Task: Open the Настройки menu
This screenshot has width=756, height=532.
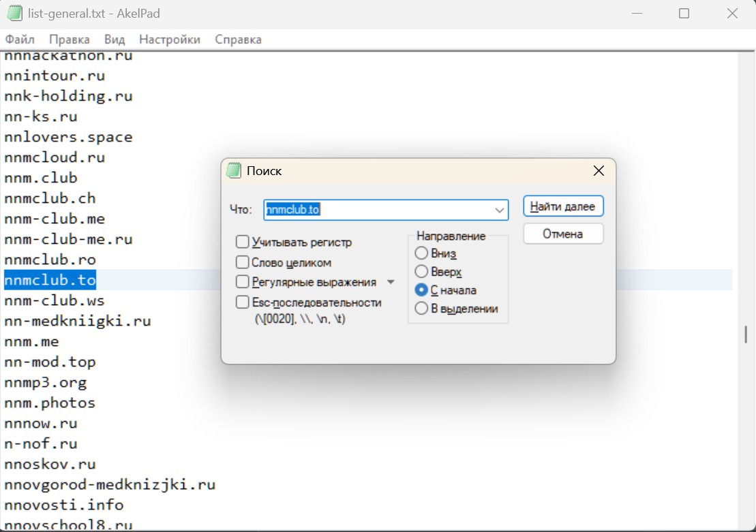Action: (x=170, y=40)
